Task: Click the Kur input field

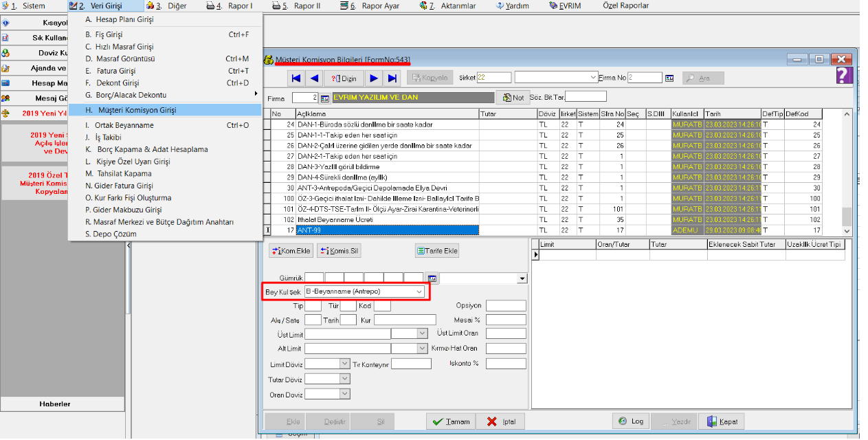Action: click(x=405, y=320)
